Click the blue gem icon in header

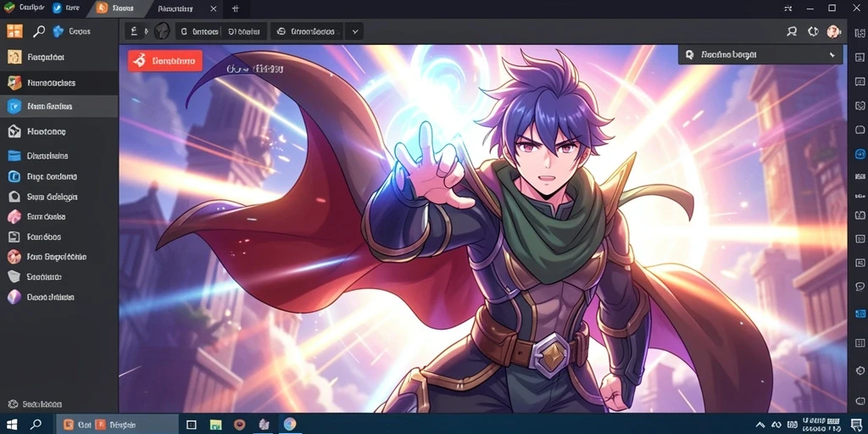(x=58, y=31)
